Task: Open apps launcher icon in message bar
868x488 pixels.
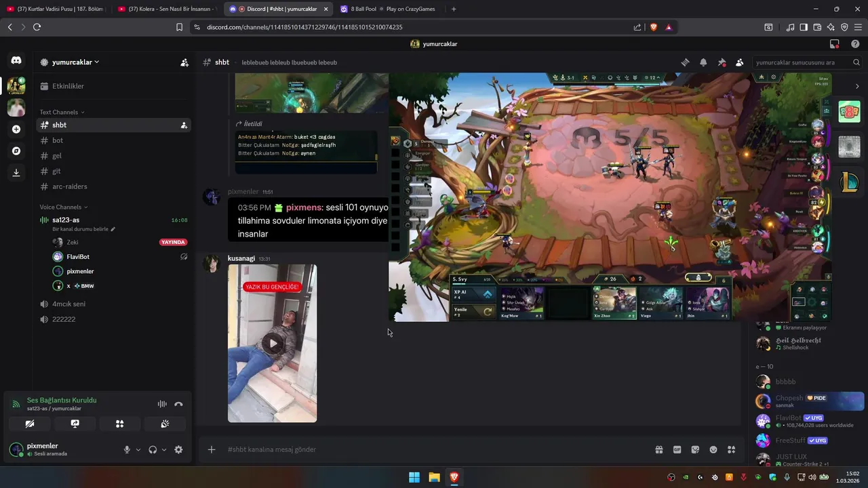Action: click(x=731, y=449)
